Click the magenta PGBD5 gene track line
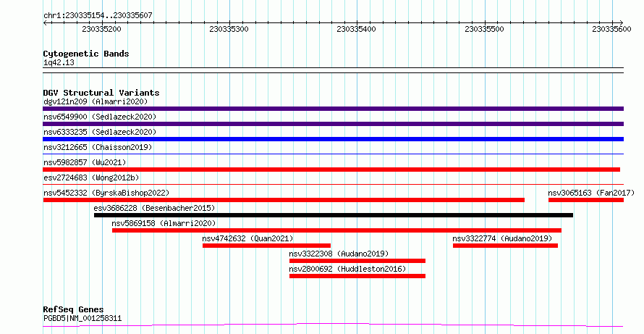Screen dimensions: 644x334 [333, 325]
